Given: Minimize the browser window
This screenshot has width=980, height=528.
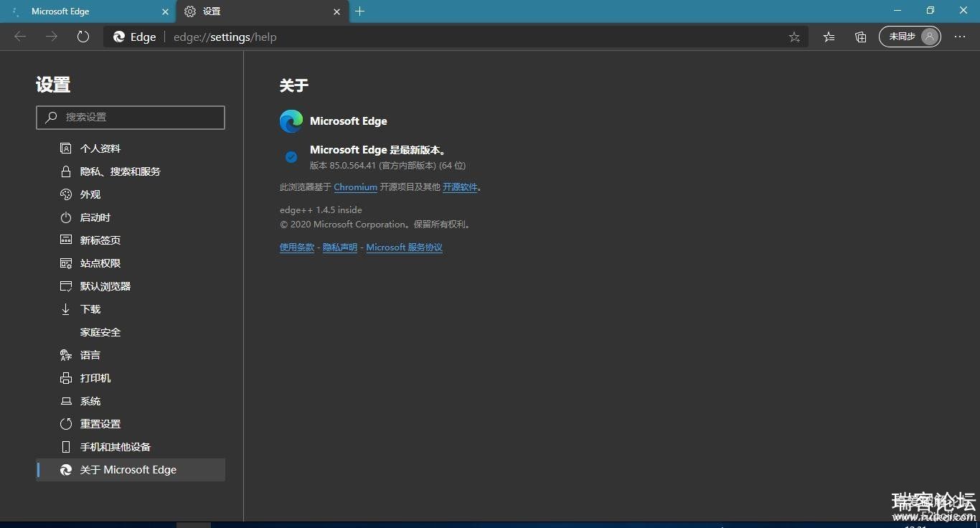Looking at the screenshot, I should (897, 11).
